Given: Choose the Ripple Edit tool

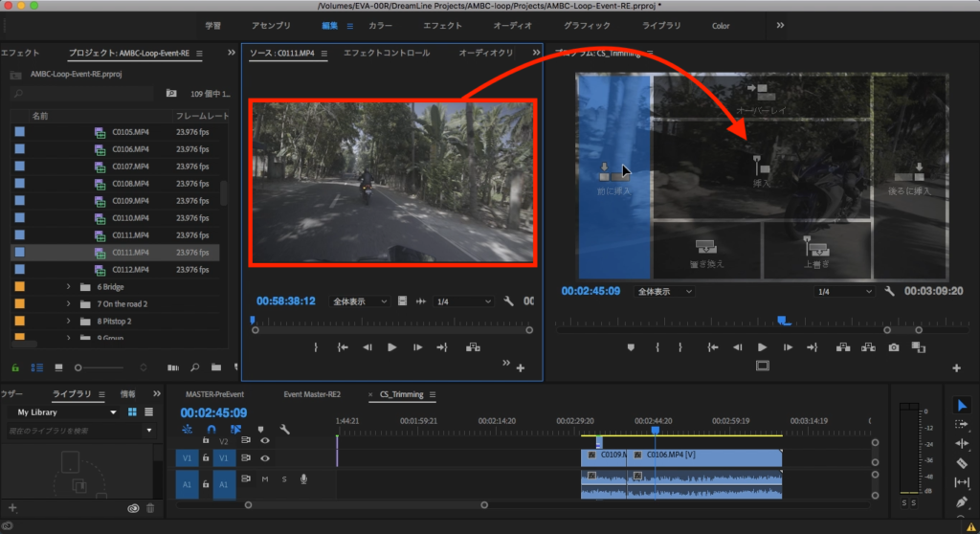Looking at the screenshot, I should [x=962, y=444].
